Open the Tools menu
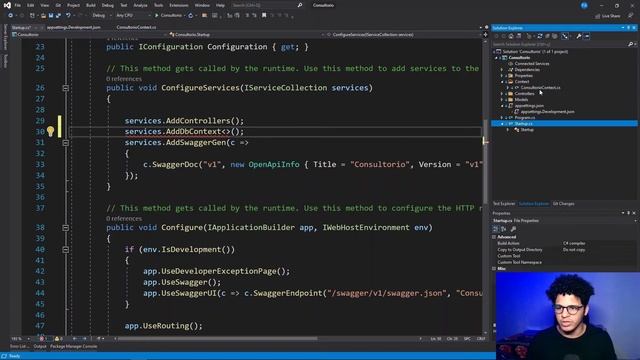Image resolution: width=640 pixels, height=360 pixels. point(158,5)
